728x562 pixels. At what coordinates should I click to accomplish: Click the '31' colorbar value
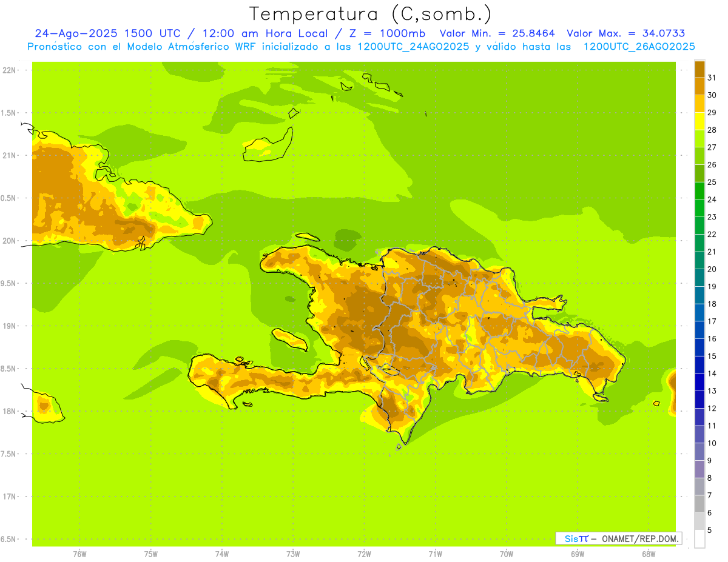click(x=712, y=78)
